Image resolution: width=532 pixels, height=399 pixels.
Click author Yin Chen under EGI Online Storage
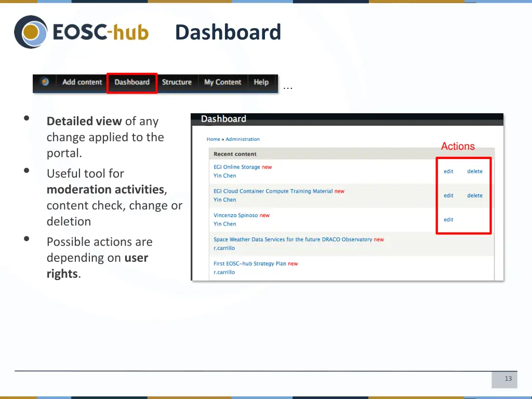224,176
